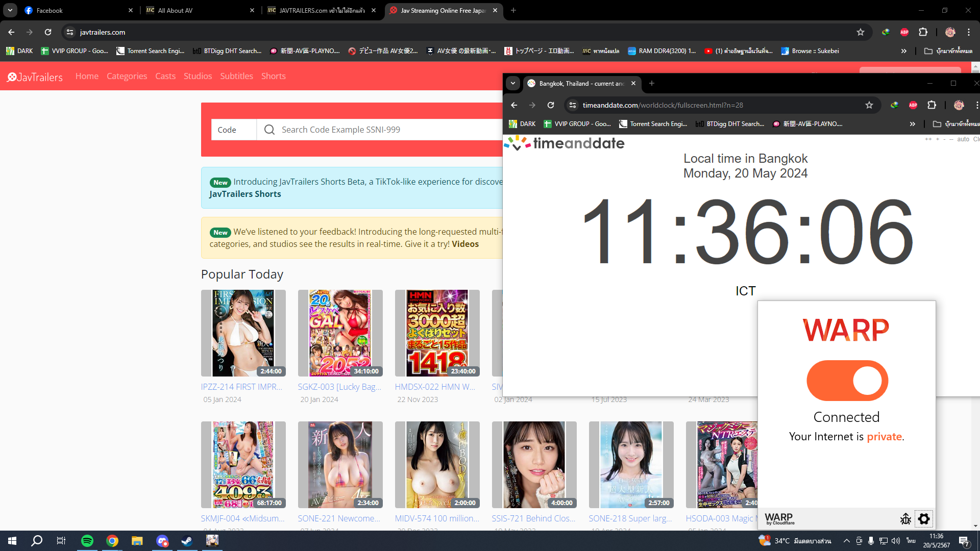Open Home in JavTrailers navigation
Viewport: 980px width, 551px height.
tap(87, 76)
